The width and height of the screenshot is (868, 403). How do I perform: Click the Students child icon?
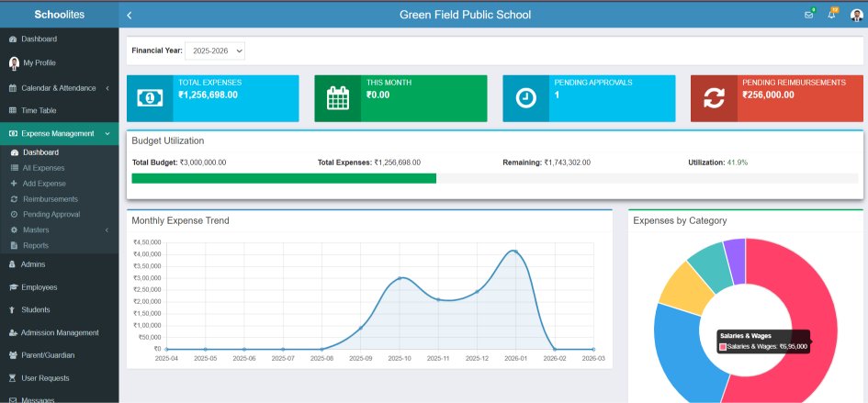click(12, 310)
